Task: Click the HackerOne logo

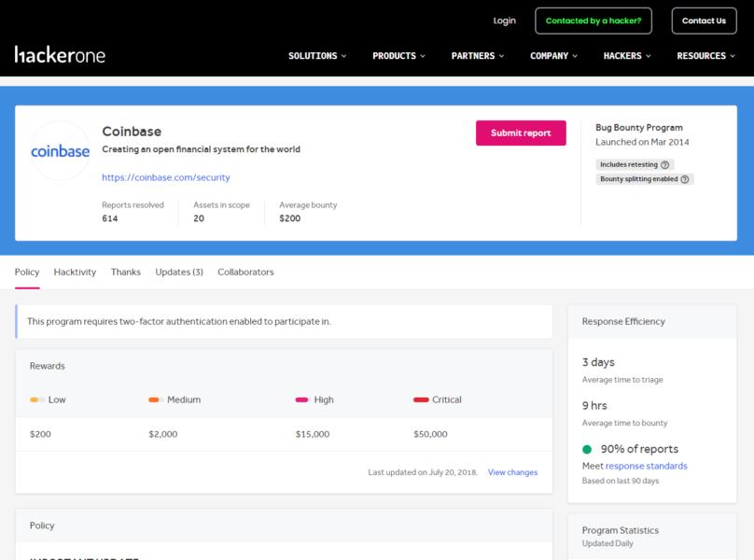Action: click(x=60, y=56)
